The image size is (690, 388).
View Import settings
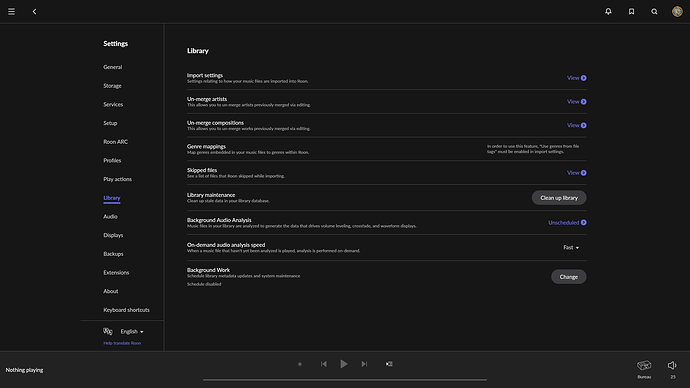click(x=576, y=78)
